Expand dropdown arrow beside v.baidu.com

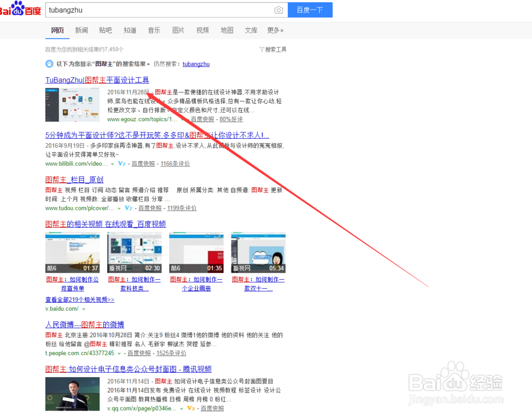[84, 310]
